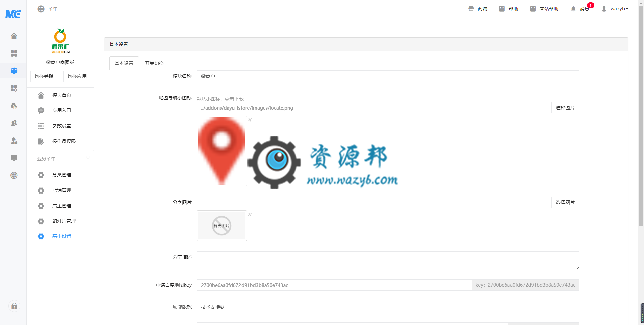Screen dimensions: 644x325
Task: Open the home icon in left rail
Action: click(14, 36)
